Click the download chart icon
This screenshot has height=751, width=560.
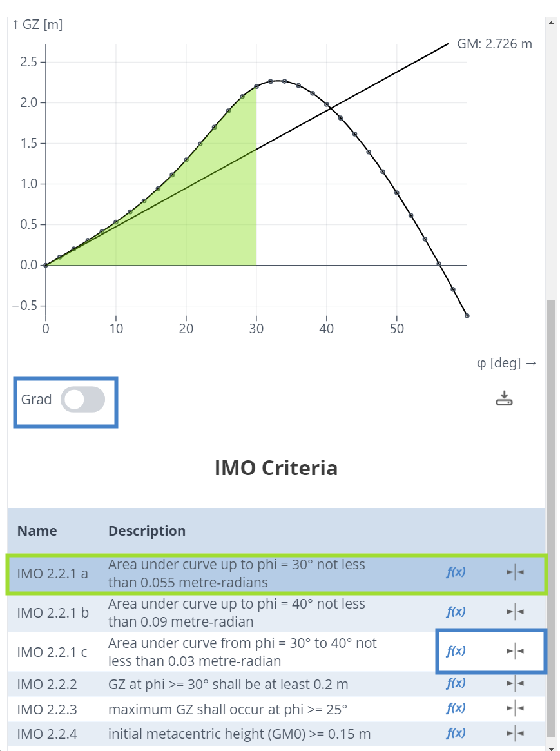click(504, 399)
